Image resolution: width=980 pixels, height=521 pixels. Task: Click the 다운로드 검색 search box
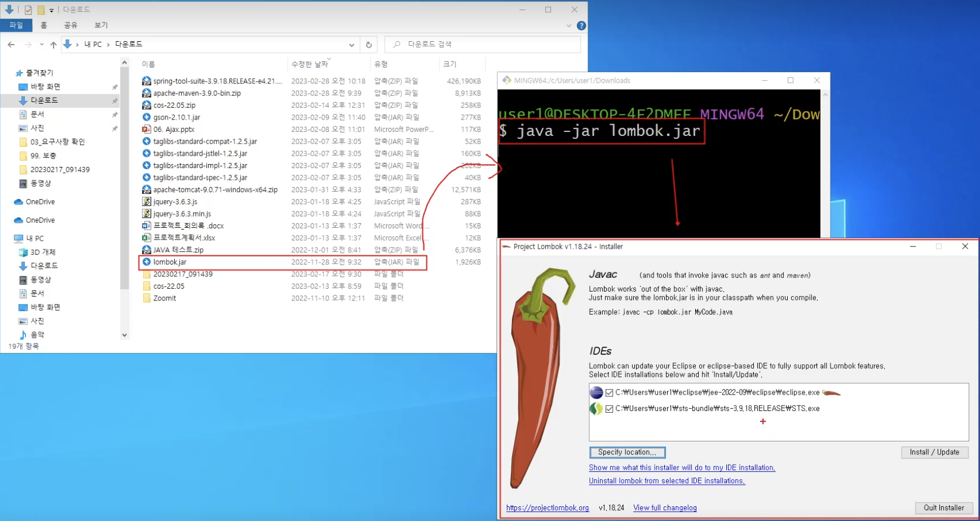click(x=482, y=45)
